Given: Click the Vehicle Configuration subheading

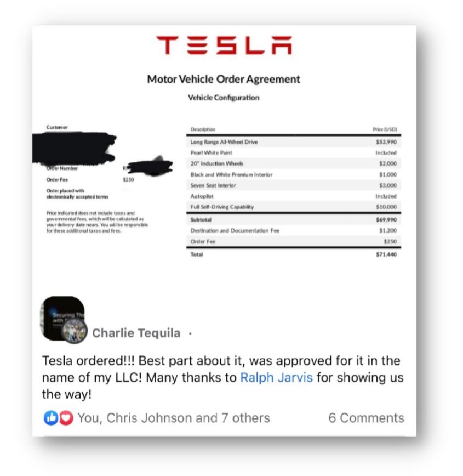Looking at the screenshot, I should coord(224,98).
